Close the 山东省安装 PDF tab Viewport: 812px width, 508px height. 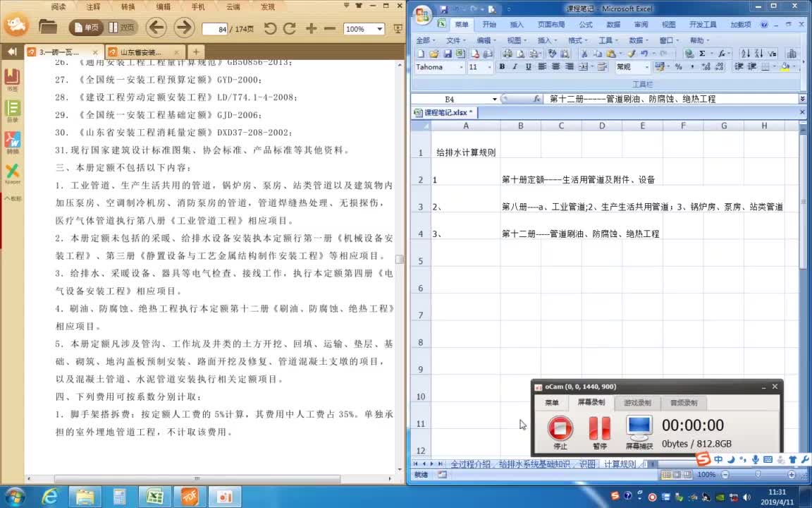(x=177, y=52)
